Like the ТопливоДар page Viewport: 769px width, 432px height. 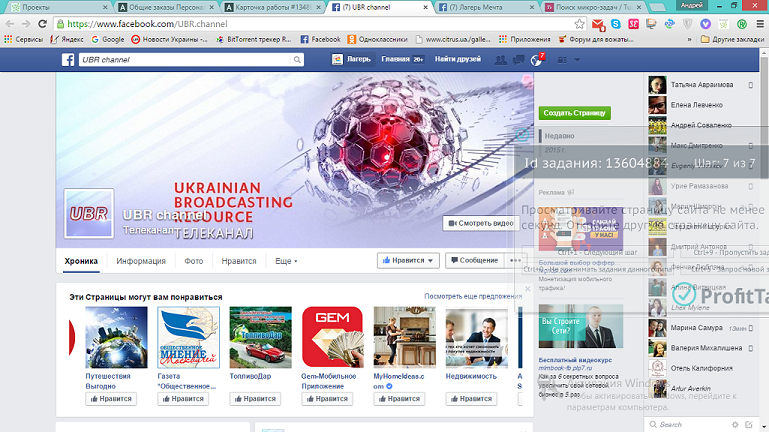[255, 399]
